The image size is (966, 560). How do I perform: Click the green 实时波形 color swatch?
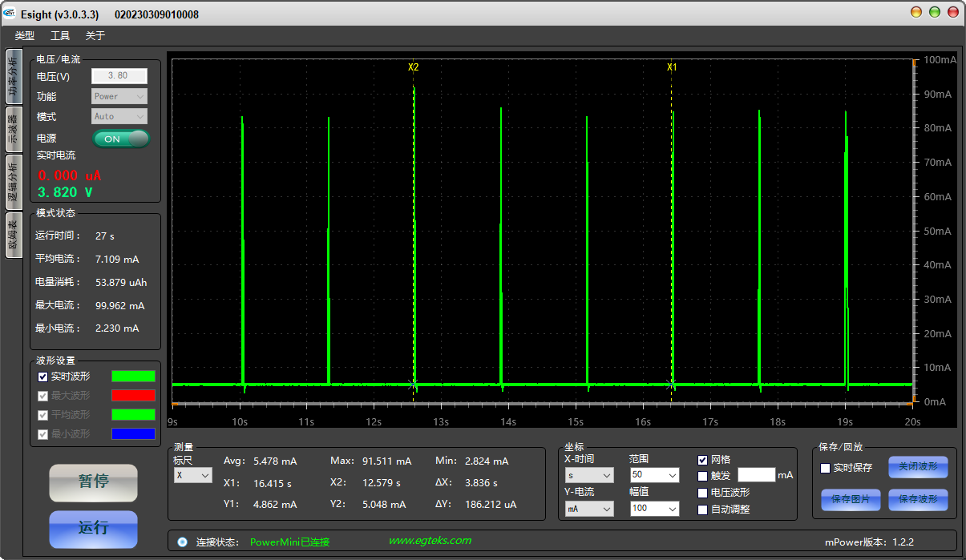coord(133,377)
